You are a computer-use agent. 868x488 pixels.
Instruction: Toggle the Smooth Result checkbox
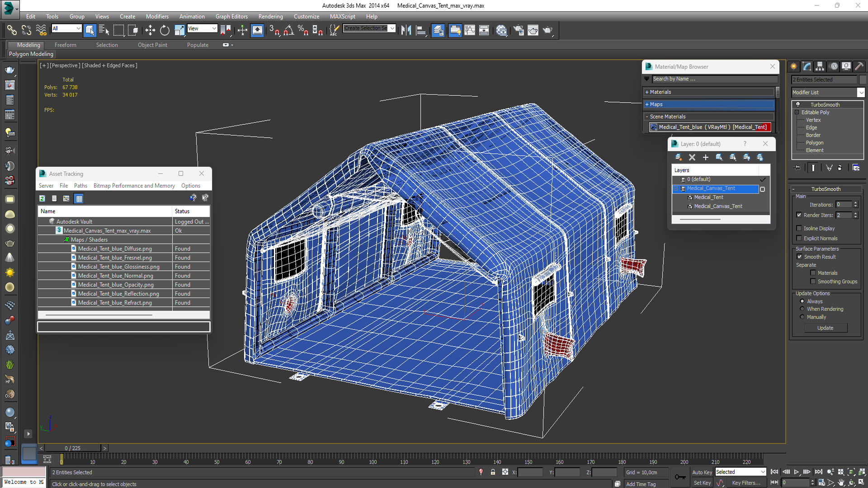(x=799, y=257)
